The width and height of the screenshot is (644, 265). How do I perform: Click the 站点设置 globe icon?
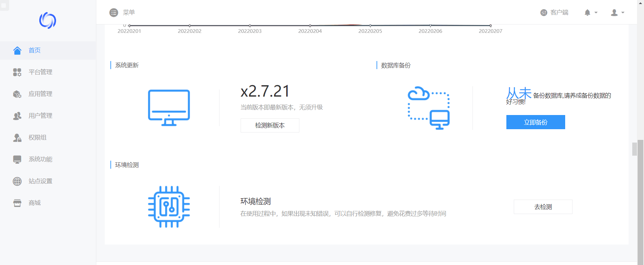[x=17, y=181]
